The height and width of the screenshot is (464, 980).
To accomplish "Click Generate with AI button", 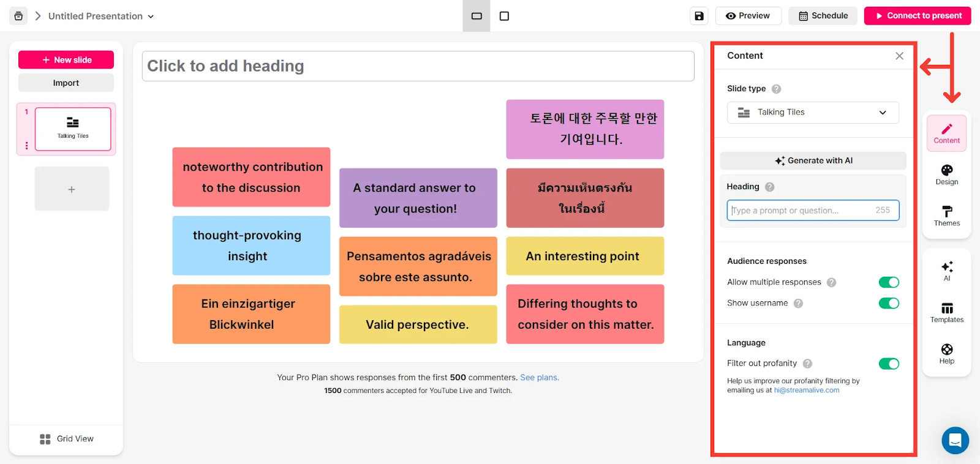I will [x=813, y=160].
